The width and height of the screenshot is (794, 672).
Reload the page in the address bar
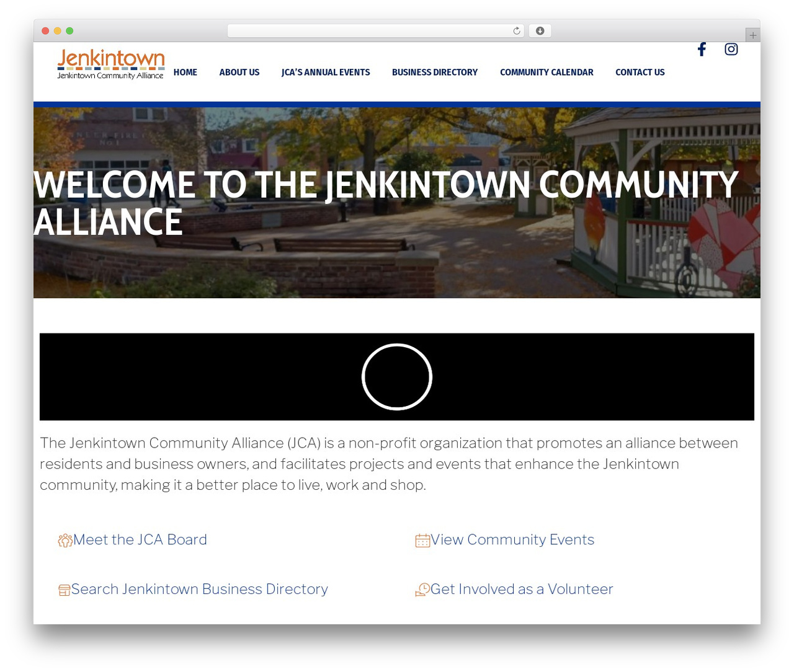pyautogui.click(x=517, y=31)
